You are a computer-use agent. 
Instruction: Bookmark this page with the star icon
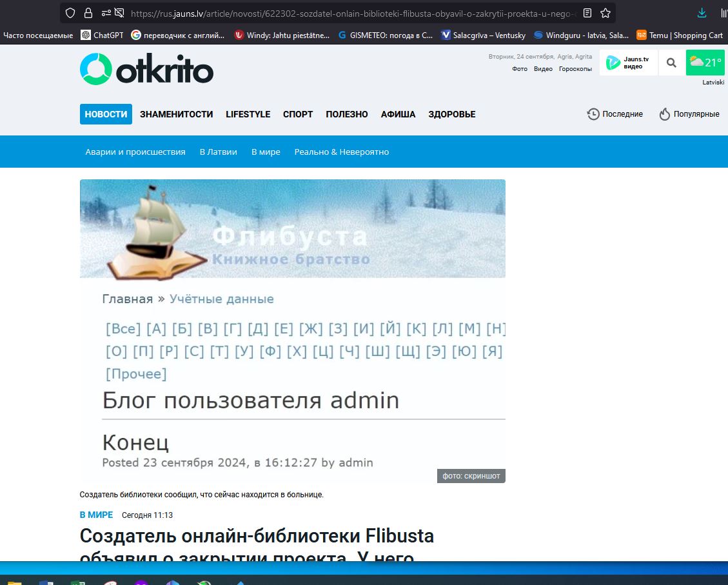(605, 13)
